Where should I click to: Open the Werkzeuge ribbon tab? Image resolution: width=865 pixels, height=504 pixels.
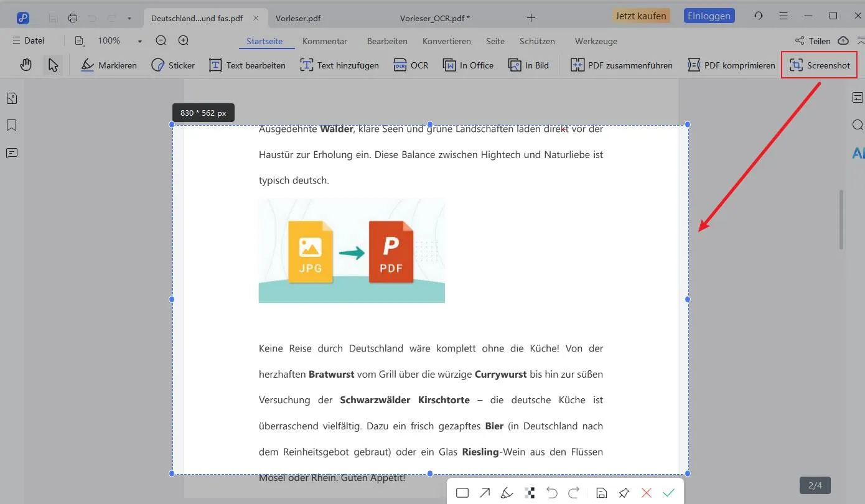[596, 41]
